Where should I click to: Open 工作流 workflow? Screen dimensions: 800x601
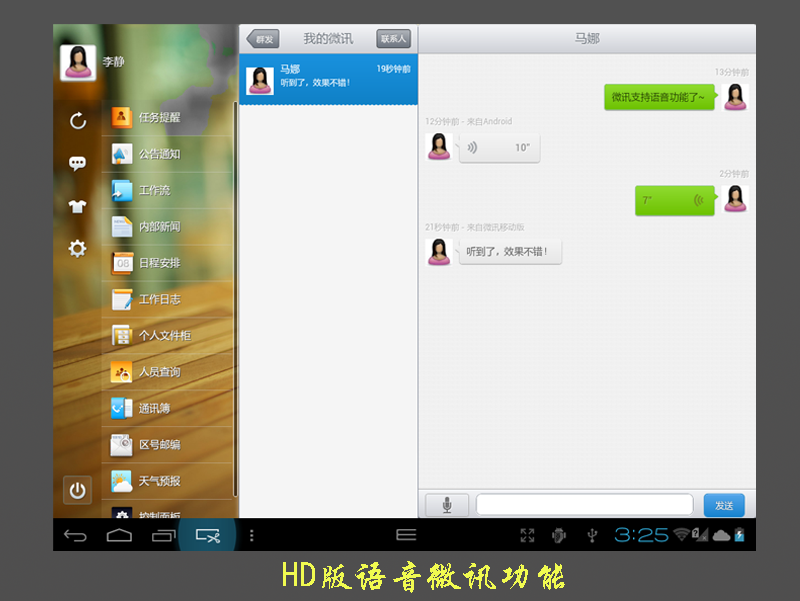click(x=167, y=190)
